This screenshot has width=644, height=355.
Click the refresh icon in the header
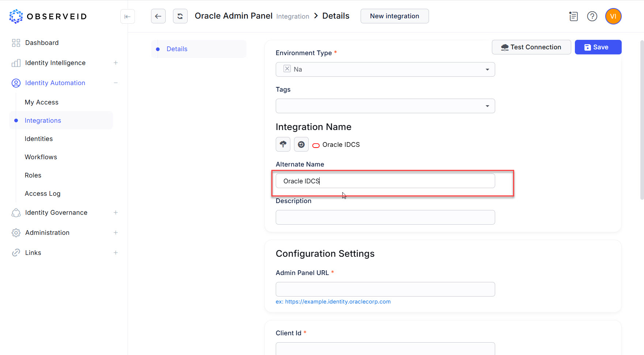click(180, 16)
